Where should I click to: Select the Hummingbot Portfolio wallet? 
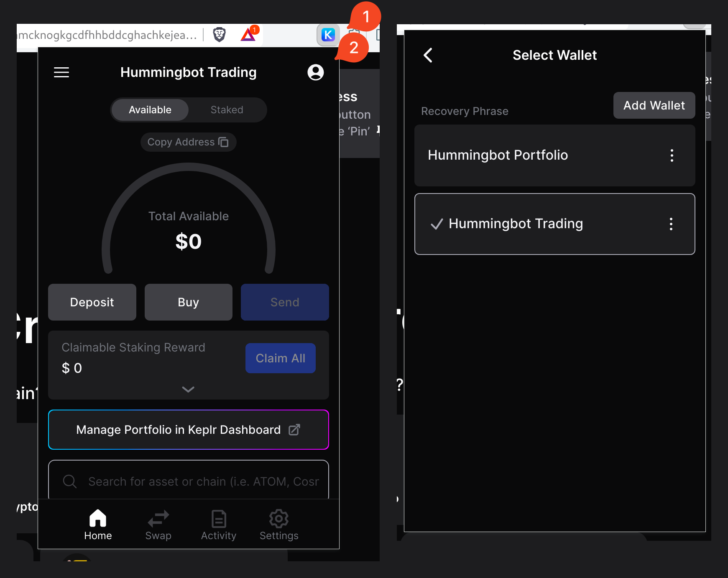coord(498,155)
